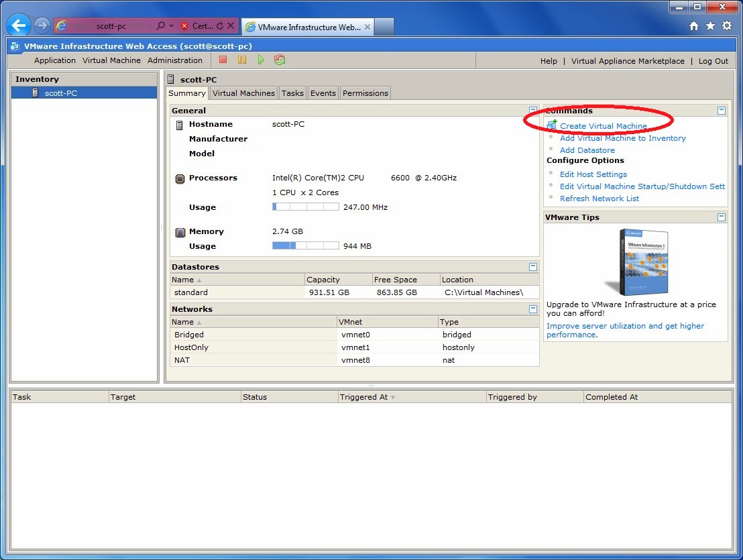Open the Application menu
Image resolution: width=743 pixels, height=560 pixels.
55,60
